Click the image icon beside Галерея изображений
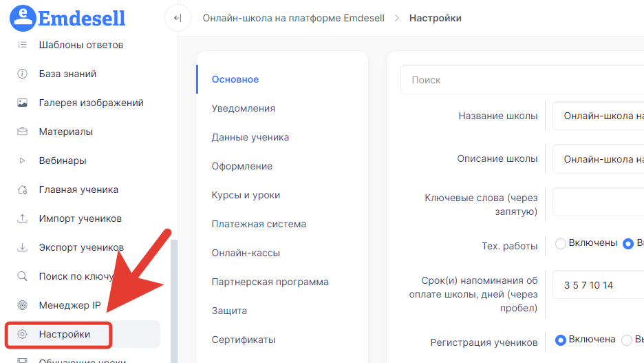Image resolution: width=644 pixels, height=363 pixels. pos(22,103)
